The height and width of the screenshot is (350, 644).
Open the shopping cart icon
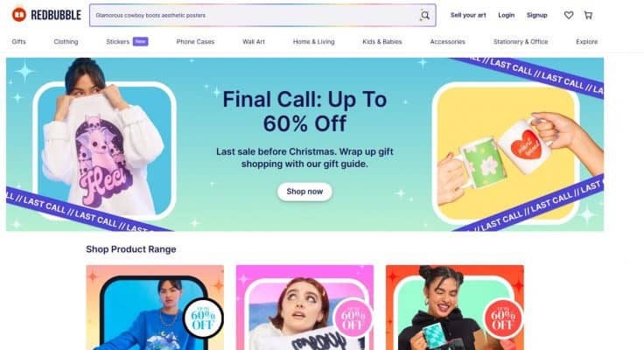click(588, 15)
